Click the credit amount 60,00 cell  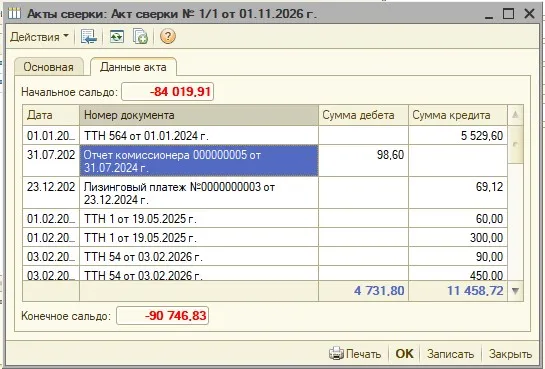pos(458,219)
